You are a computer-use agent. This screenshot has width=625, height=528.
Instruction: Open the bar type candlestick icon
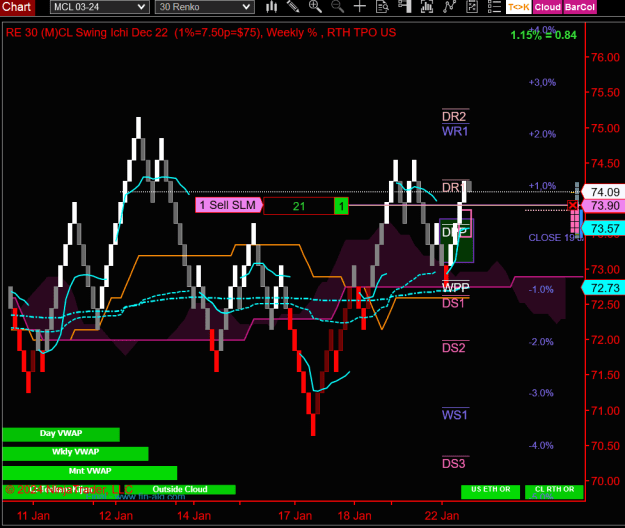[271, 6]
